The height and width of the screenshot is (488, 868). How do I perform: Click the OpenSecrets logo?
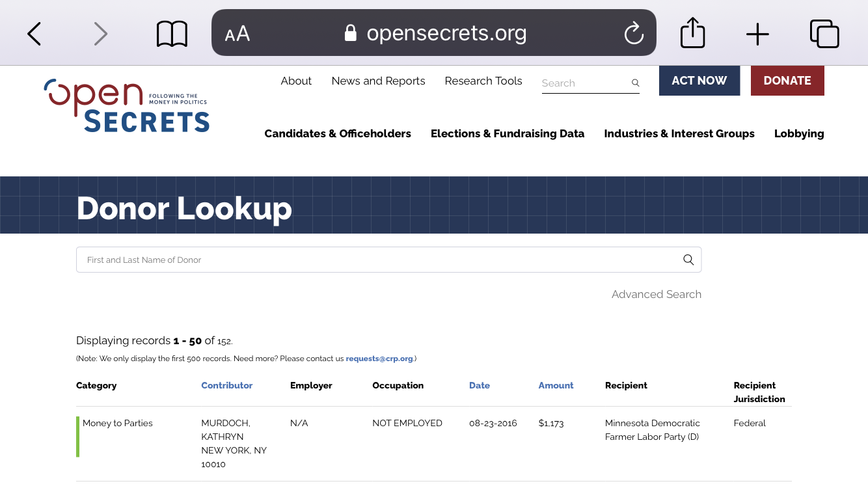click(127, 105)
